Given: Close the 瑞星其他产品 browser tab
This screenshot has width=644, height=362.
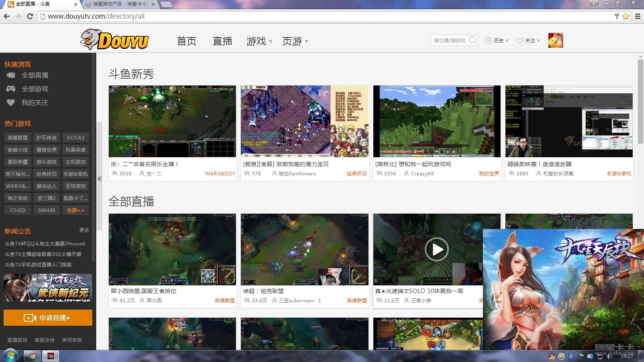Looking at the screenshot, I should [x=153, y=4].
